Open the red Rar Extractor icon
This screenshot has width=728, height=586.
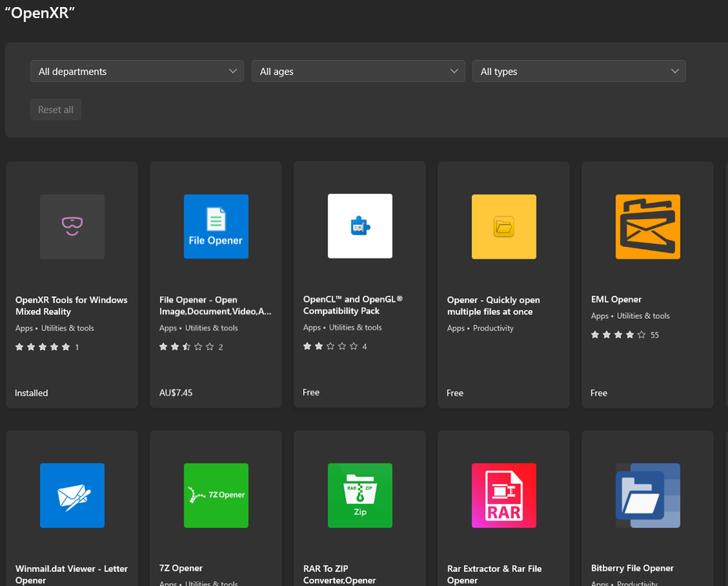click(x=503, y=495)
